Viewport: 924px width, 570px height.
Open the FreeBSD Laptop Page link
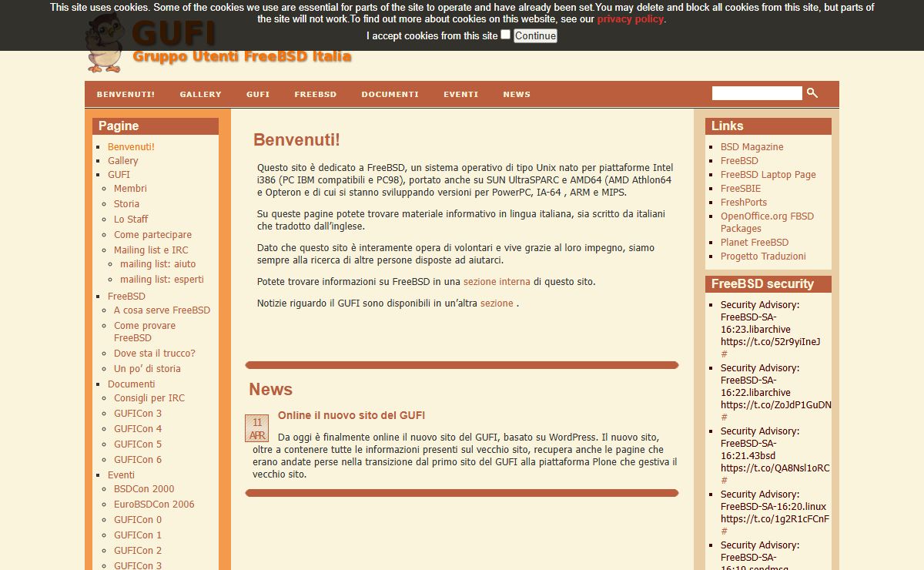[768, 175]
